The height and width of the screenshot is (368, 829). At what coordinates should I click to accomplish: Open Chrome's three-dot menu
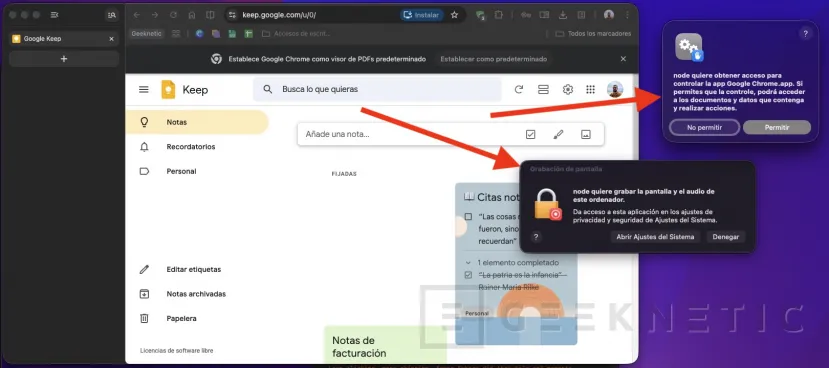pos(627,15)
